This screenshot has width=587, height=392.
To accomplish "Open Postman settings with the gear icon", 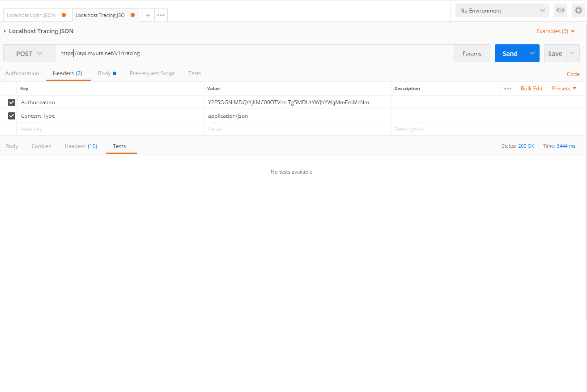I will tap(578, 10).
